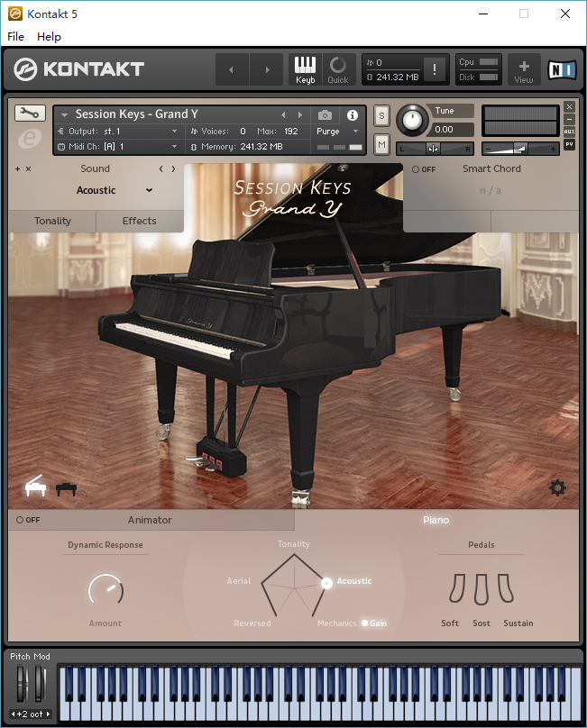The width and height of the screenshot is (587, 728).
Task: Select next instrument with right arrow
Action: (299, 114)
